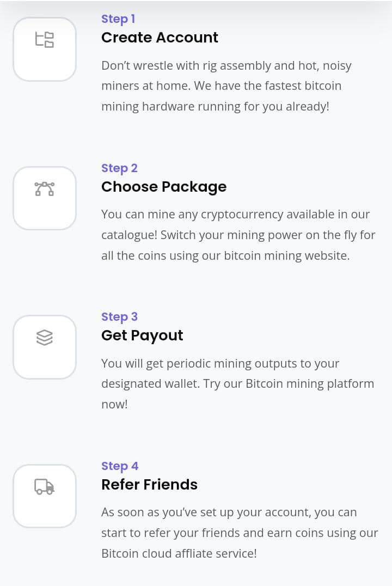
Task: Open the Refer Friends heading
Action: [149, 484]
